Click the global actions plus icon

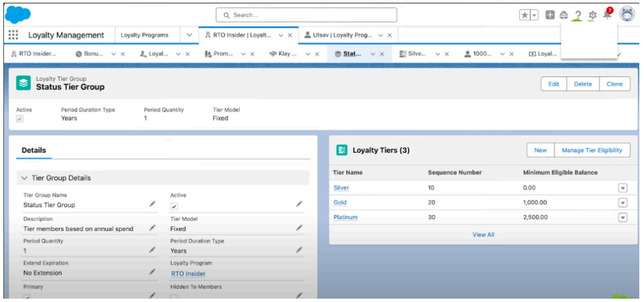click(550, 15)
